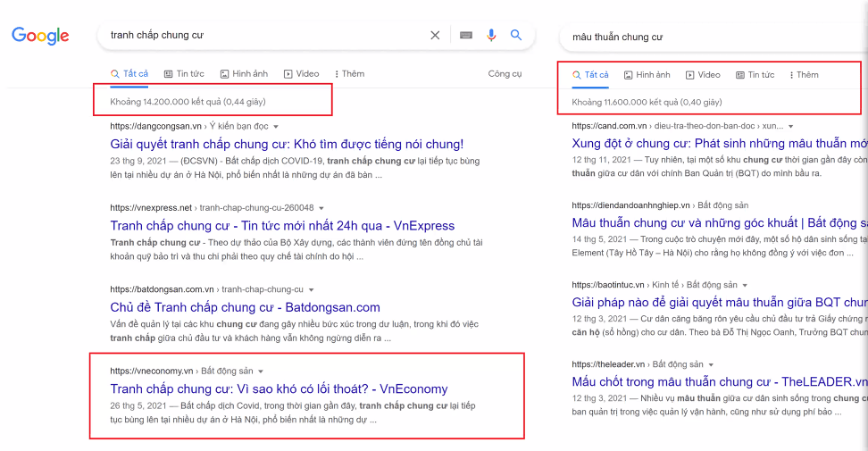
Task: Open the right 'Thêm' menu
Action: pyautogui.click(x=804, y=75)
